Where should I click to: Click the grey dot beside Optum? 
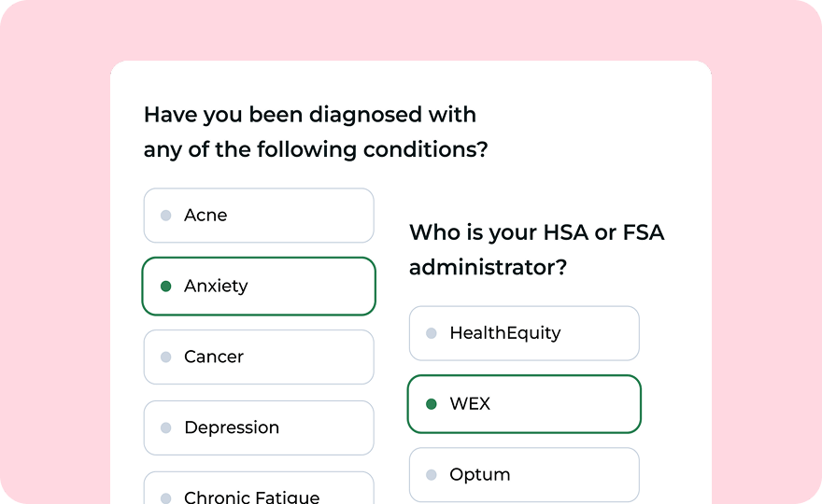coord(432,475)
